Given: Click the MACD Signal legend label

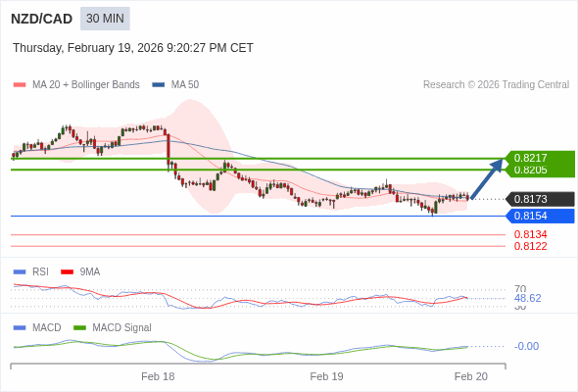Looking at the screenshot, I should 122,328.
